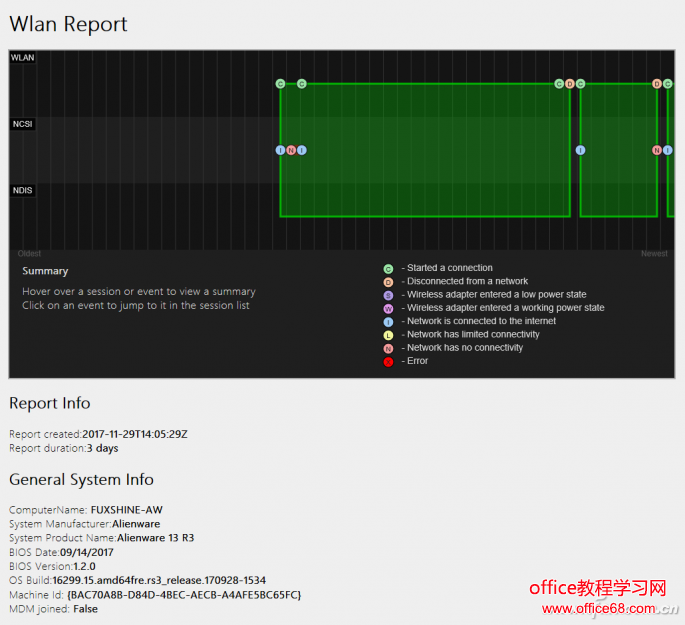
Task: Click the C marker starting the second green session
Action: [580, 83]
